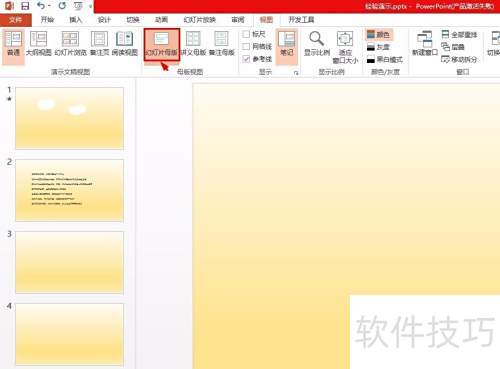Switch to the 设计 (Design) tab
This screenshot has height=369, width=500.
coord(104,20)
